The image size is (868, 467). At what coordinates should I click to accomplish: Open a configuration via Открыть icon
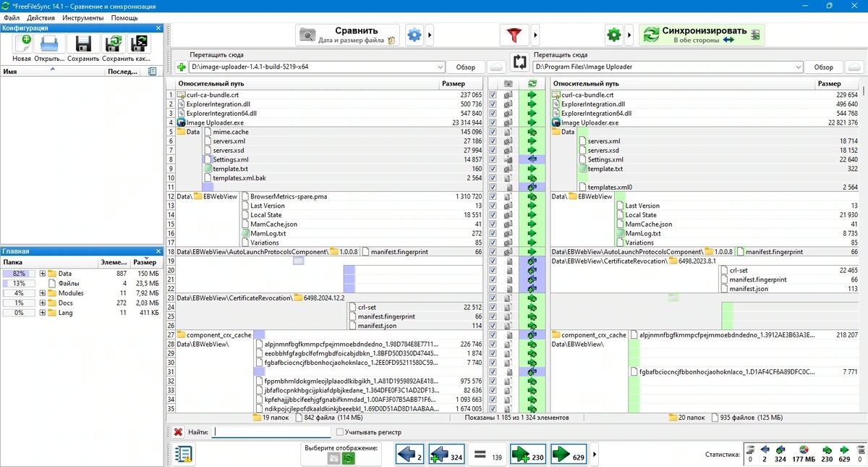coord(49,43)
